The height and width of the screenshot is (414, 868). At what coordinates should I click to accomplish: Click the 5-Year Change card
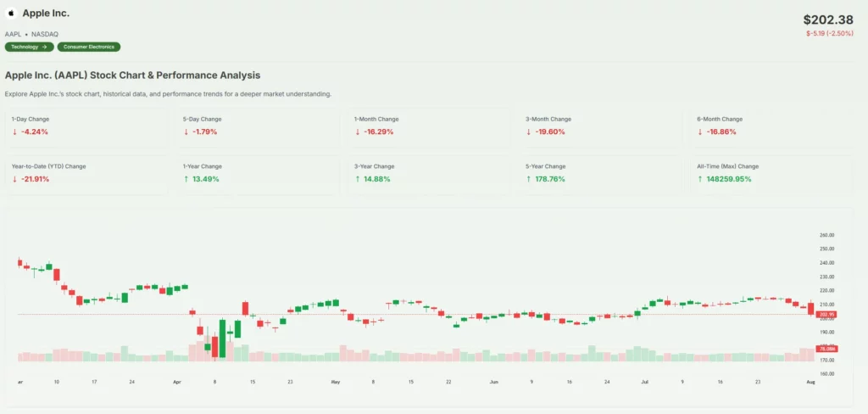pos(602,173)
